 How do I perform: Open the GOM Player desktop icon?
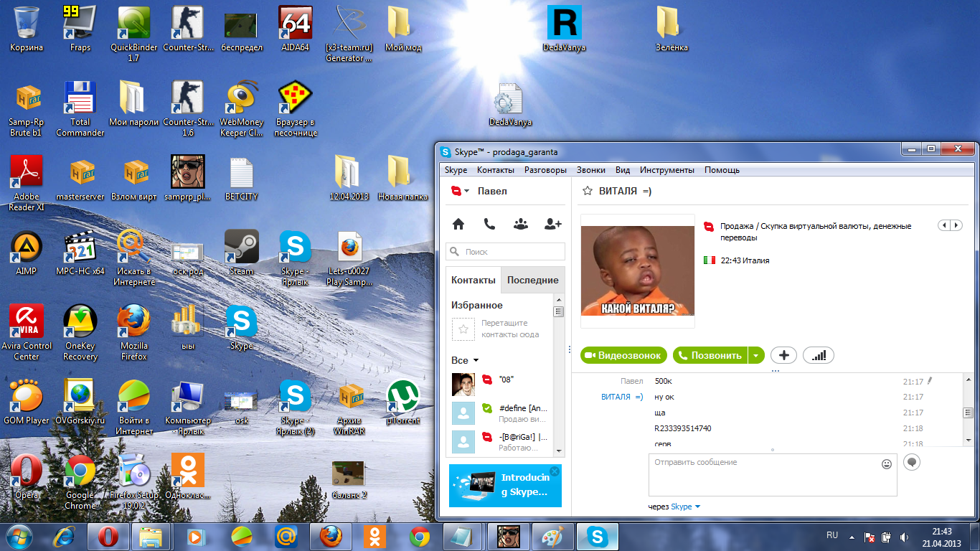click(27, 402)
